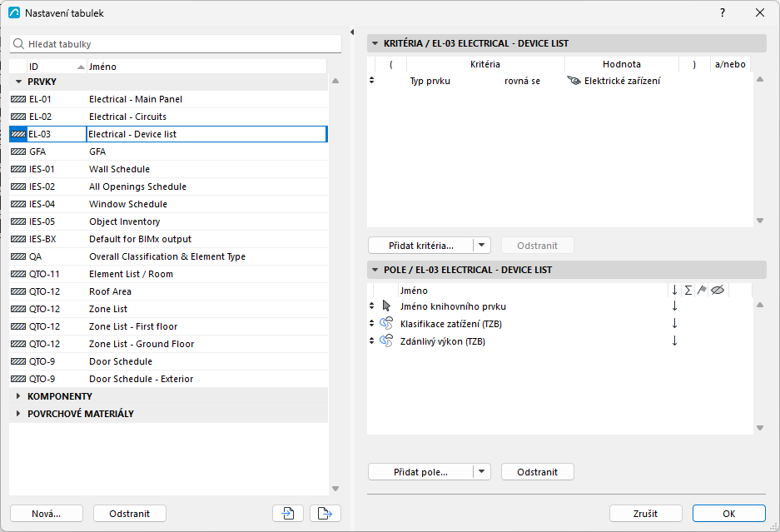780x532 pixels.
Task: Open the Přidat kritéria dropdown arrow
Action: (x=481, y=245)
